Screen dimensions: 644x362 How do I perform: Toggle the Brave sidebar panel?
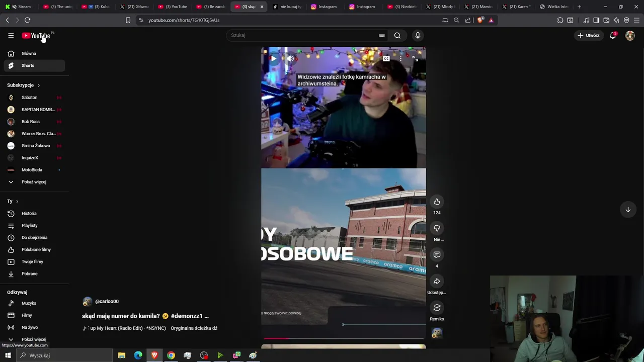pyautogui.click(x=596, y=20)
